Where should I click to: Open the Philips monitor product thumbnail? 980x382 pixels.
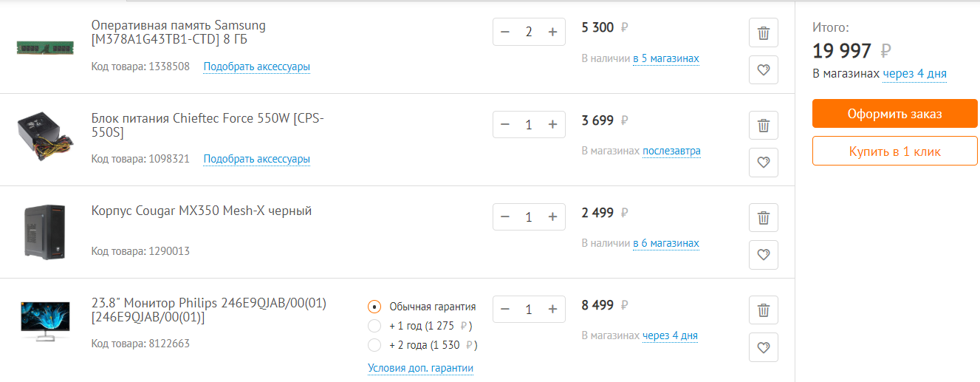point(45,321)
